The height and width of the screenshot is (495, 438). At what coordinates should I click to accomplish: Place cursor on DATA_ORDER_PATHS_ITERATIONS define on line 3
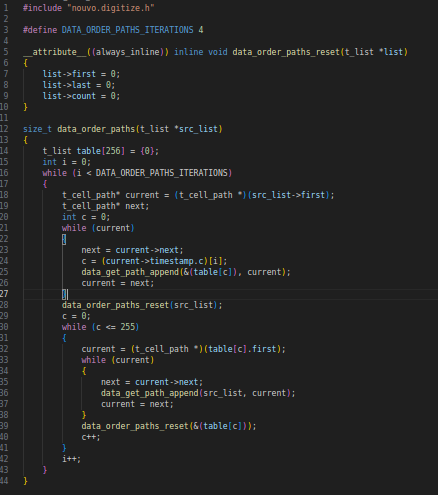tap(127, 30)
